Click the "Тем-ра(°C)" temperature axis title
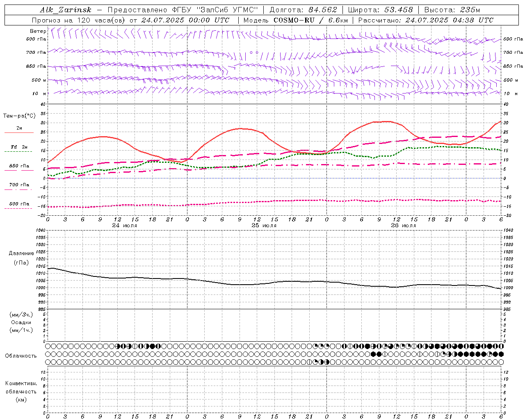525x420 pixels. 19,116
